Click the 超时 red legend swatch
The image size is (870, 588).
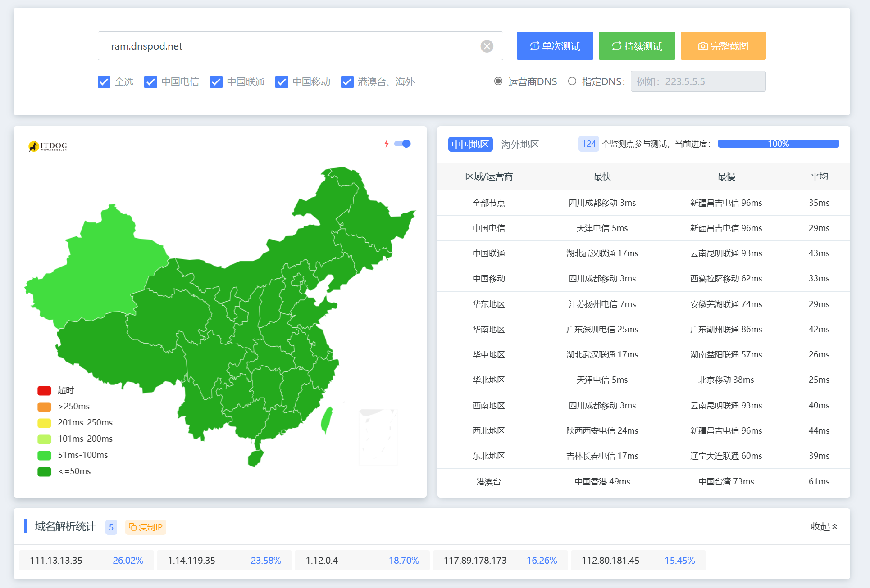coord(44,390)
